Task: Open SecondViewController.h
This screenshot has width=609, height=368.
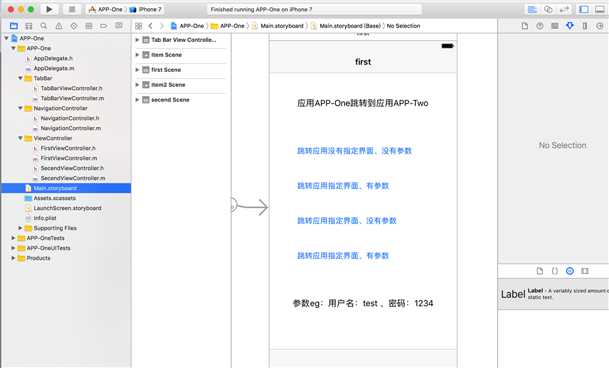Action: 72,168
